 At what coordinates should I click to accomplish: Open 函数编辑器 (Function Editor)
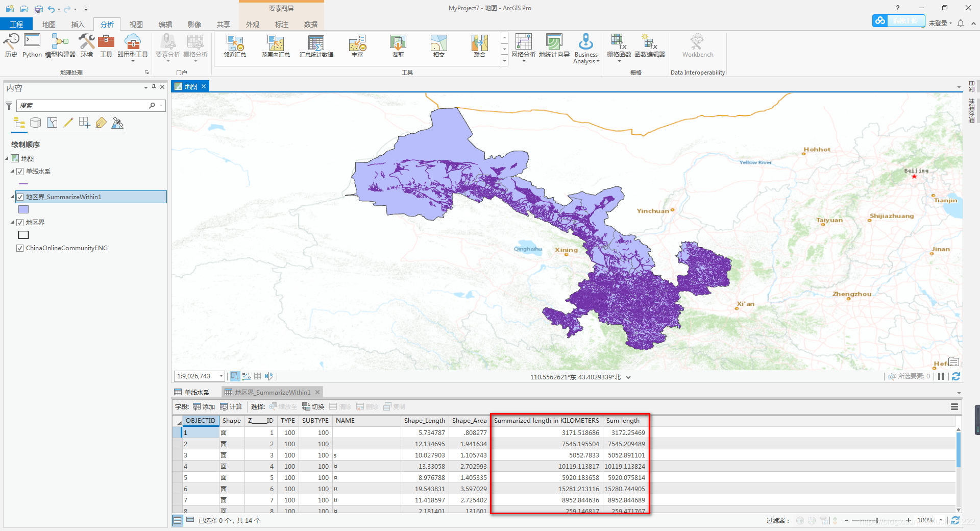(649, 45)
